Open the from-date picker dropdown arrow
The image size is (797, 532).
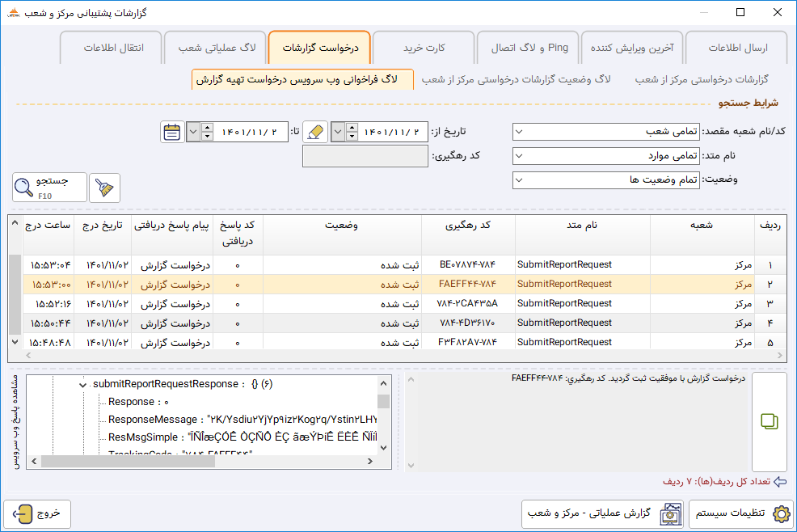pos(338,133)
